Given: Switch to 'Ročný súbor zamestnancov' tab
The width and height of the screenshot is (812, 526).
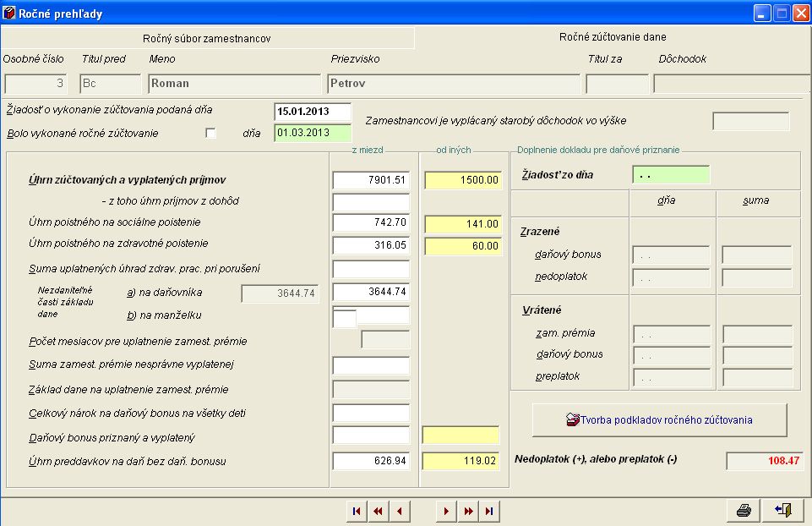Looking at the screenshot, I should (207, 38).
